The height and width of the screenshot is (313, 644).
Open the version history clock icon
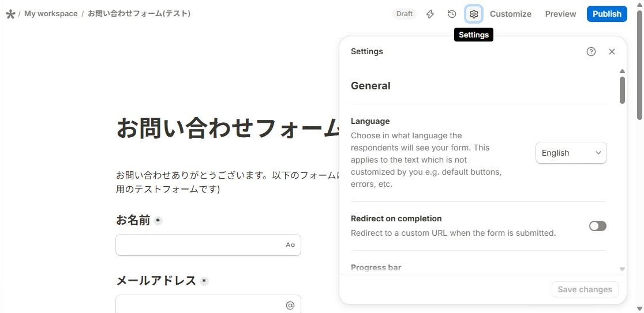tap(452, 14)
